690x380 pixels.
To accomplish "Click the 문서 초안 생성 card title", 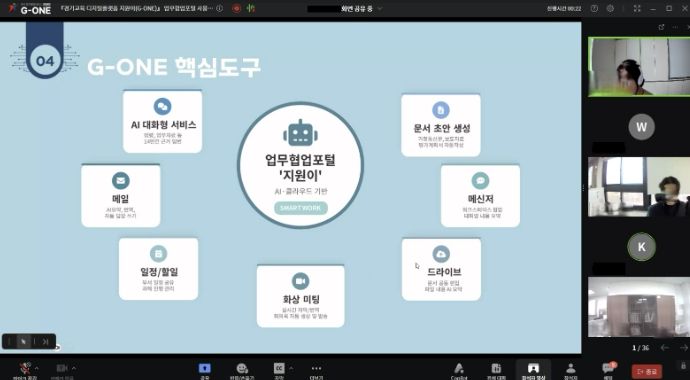I will coord(442,128).
